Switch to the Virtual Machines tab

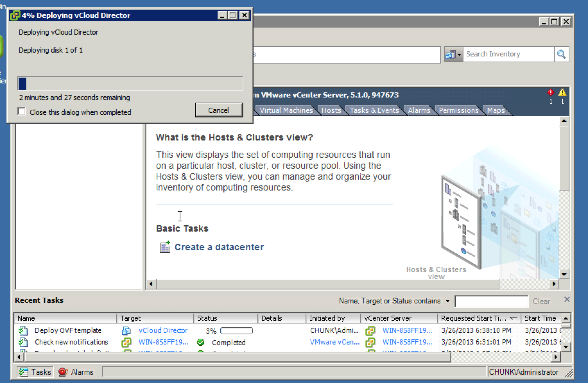[x=286, y=110]
